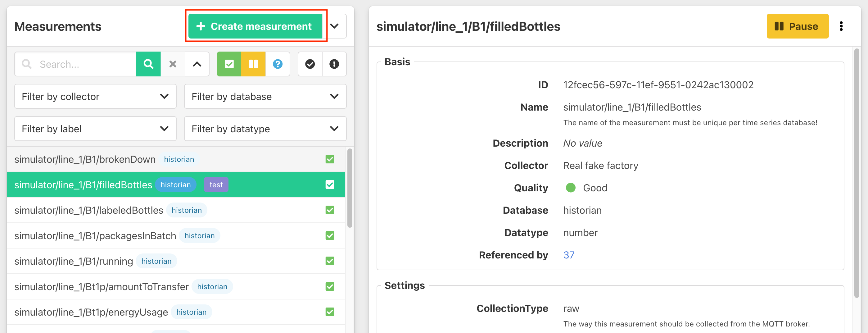868x333 pixels.
Task: Toggle checkbox for simulator/line_1/B1/running
Action: point(330,261)
